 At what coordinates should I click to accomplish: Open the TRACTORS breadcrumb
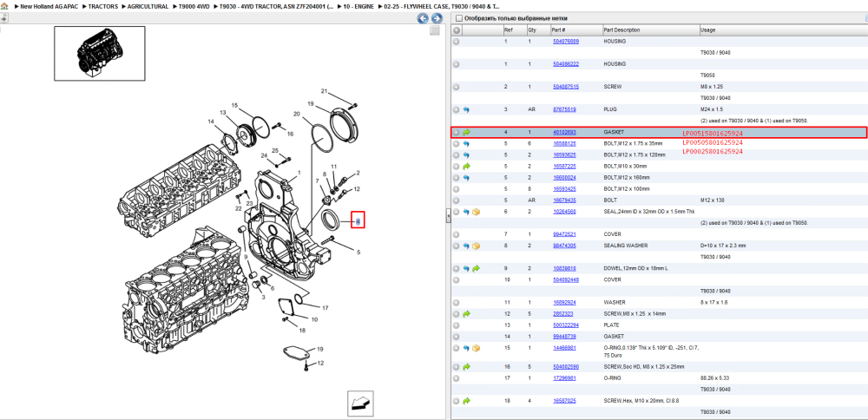[103, 6]
